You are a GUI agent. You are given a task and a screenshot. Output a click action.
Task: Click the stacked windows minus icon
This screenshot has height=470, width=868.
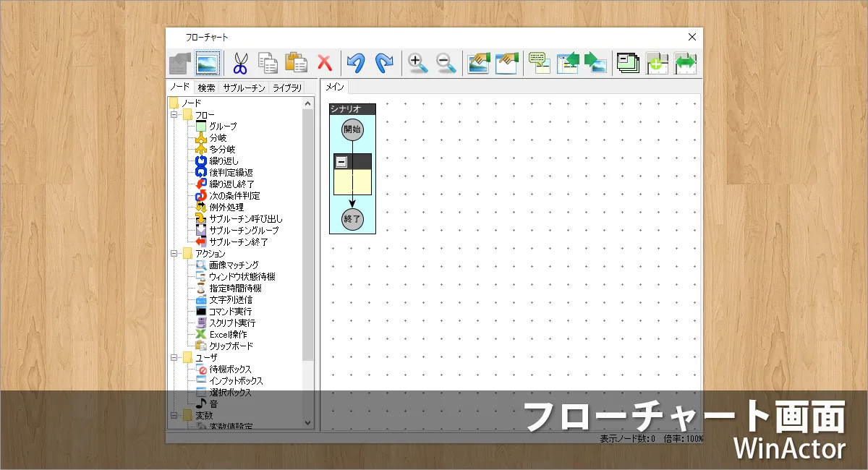(x=628, y=63)
